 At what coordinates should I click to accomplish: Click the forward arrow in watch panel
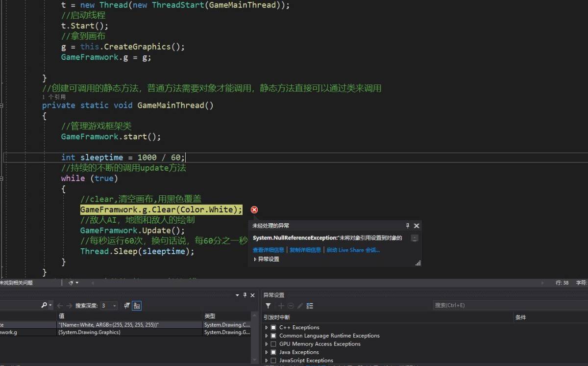[x=69, y=306]
